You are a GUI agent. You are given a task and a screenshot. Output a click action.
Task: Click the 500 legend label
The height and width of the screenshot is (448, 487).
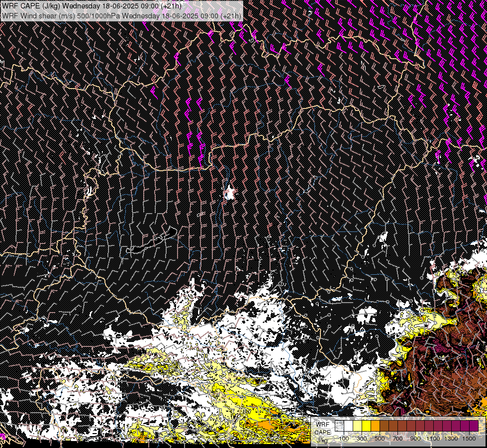point(380,439)
